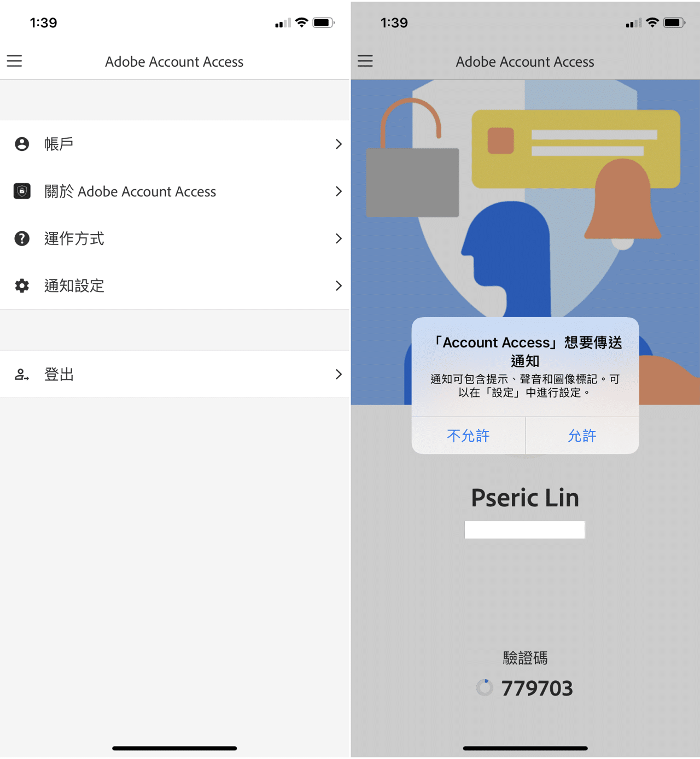The height and width of the screenshot is (759, 700).
Task: Click the green countdown progress bar under Pseric Lin
Action: point(524,529)
